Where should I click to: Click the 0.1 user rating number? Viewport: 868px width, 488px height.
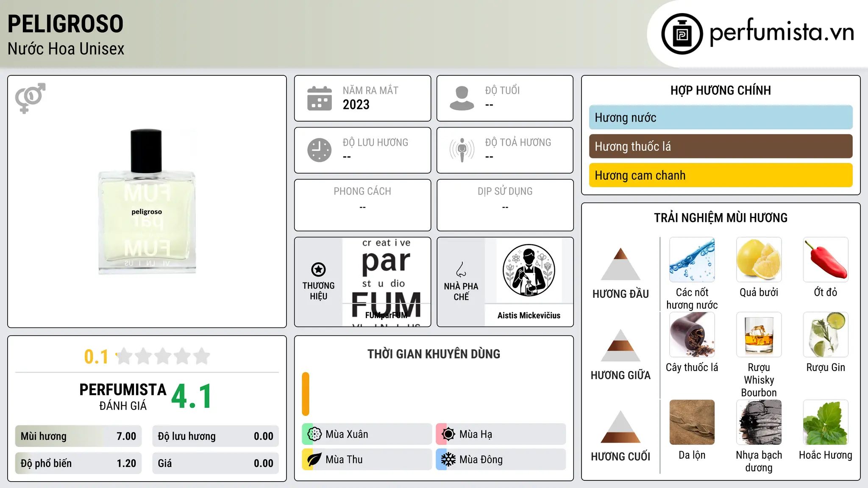click(96, 357)
